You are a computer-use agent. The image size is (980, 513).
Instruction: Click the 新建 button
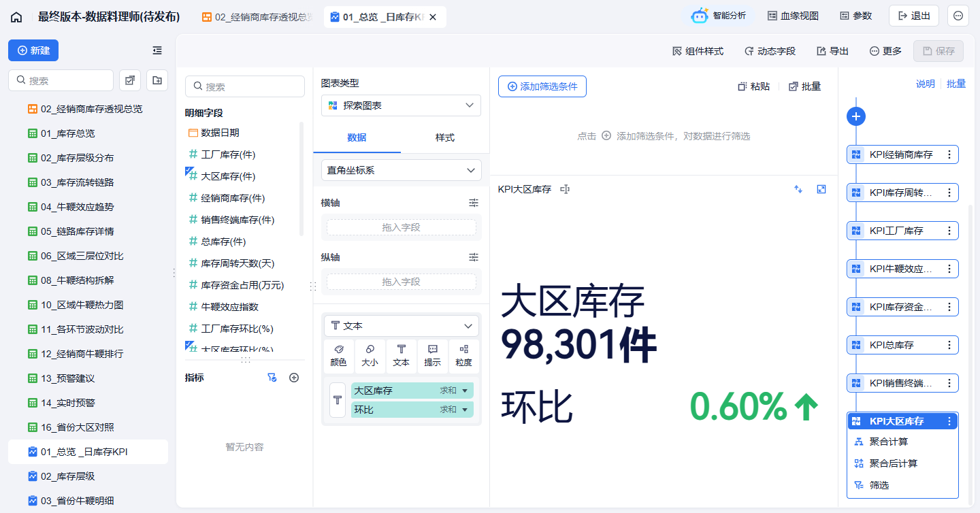point(33,50)
